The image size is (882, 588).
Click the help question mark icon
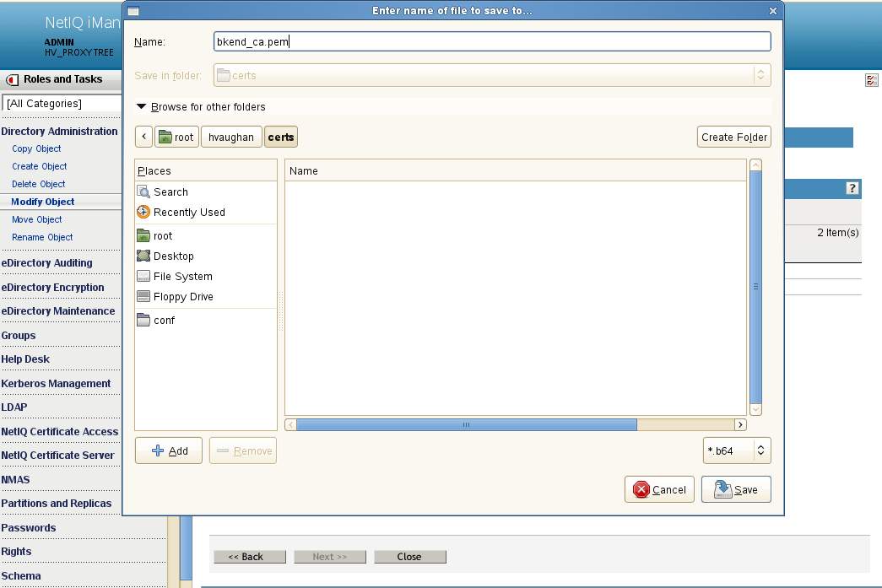pos(852,188)
